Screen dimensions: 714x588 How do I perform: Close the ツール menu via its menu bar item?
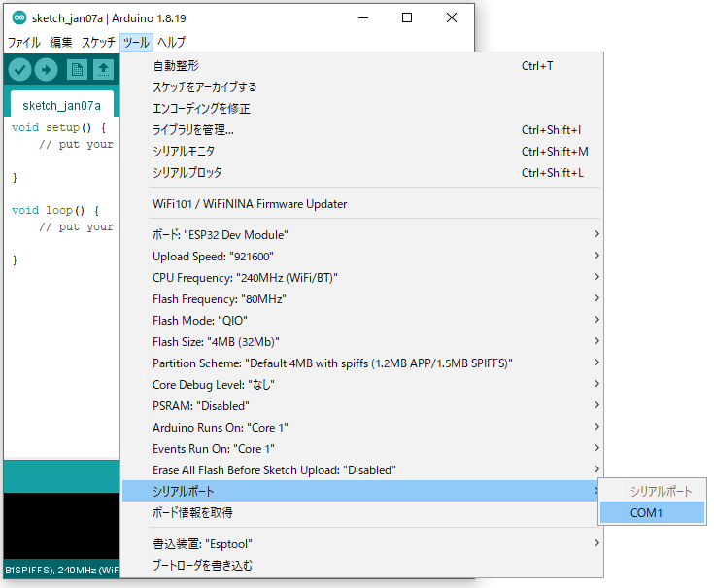pyautogui.click(x=136, y=43)
